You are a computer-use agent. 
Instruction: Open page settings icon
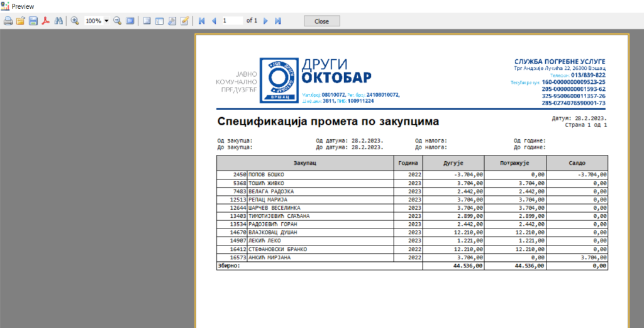[x=172, y=21]
